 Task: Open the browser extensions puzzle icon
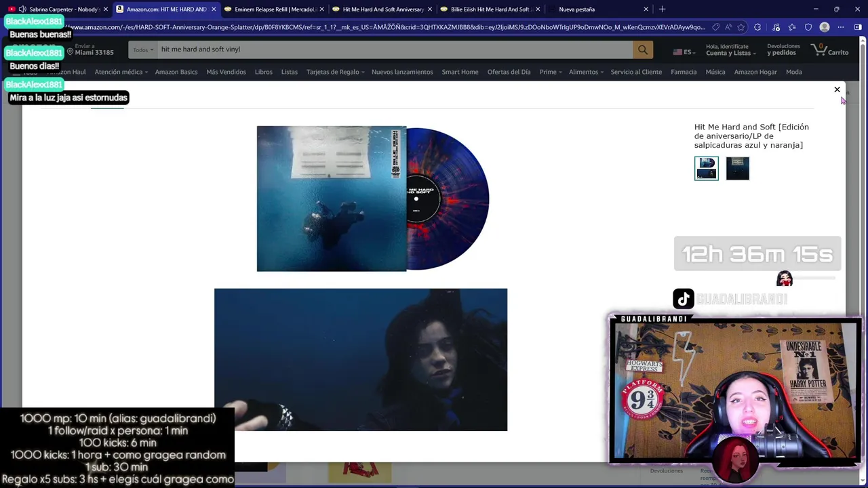point(757,28)
